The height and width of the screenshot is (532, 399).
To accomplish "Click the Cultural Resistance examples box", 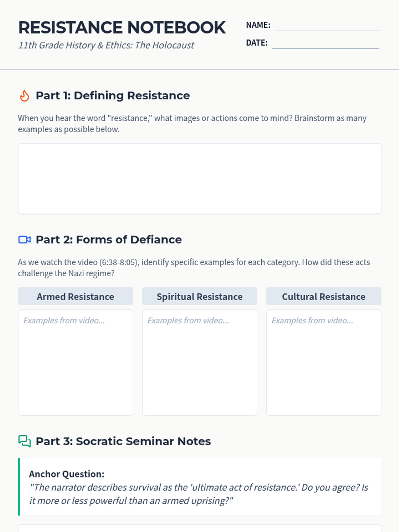I will click(x=324, y=362).
